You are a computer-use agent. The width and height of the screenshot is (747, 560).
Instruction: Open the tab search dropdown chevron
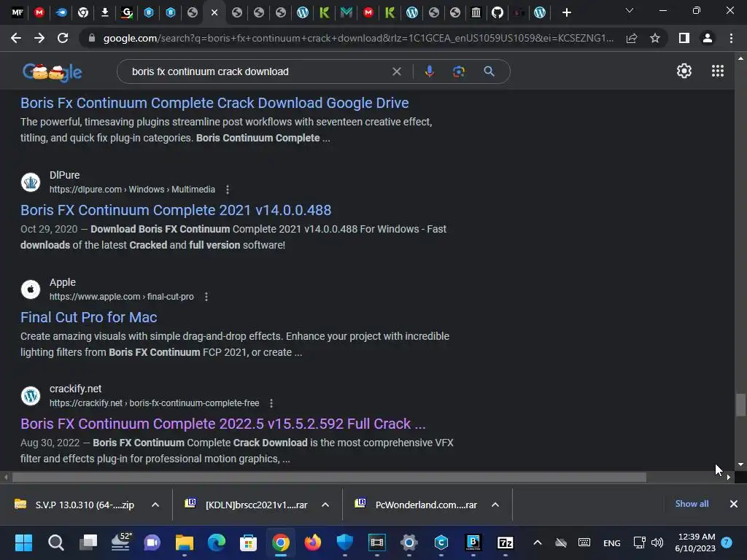pyautogui.click(x=630, y=10)
